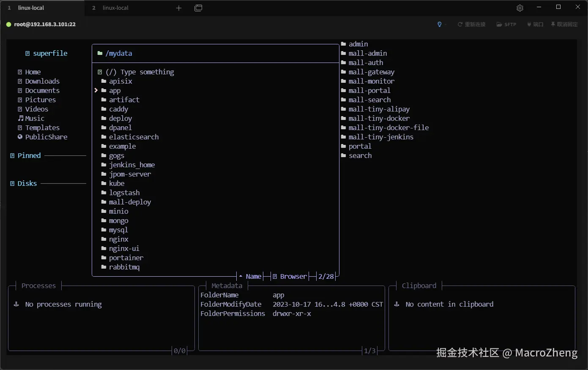Open Pictures in the sidebar
This screenshot has height=370, width=588.
pos(41,100)
